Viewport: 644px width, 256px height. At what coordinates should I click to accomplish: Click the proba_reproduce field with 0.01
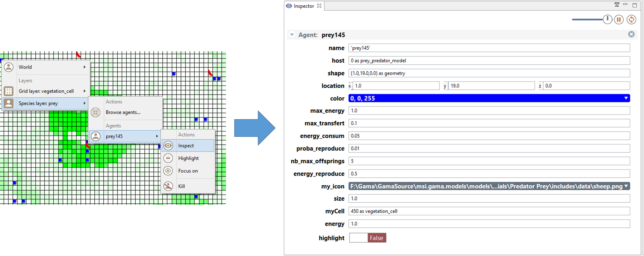tap(489, 148)
